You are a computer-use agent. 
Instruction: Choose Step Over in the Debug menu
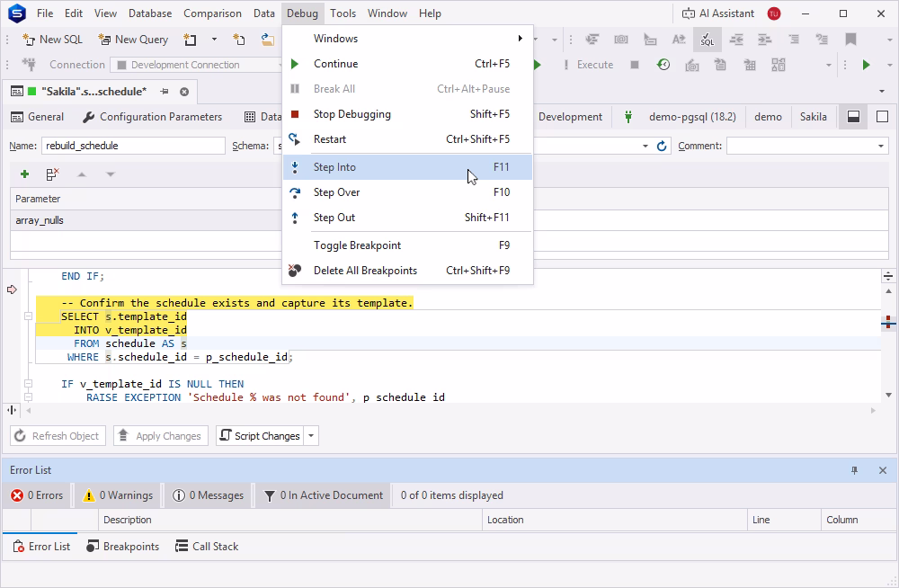pos(407,192)
